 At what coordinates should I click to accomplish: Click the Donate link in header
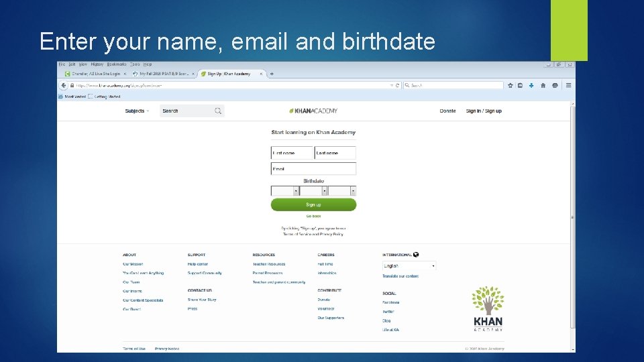(x=447, y=111)
